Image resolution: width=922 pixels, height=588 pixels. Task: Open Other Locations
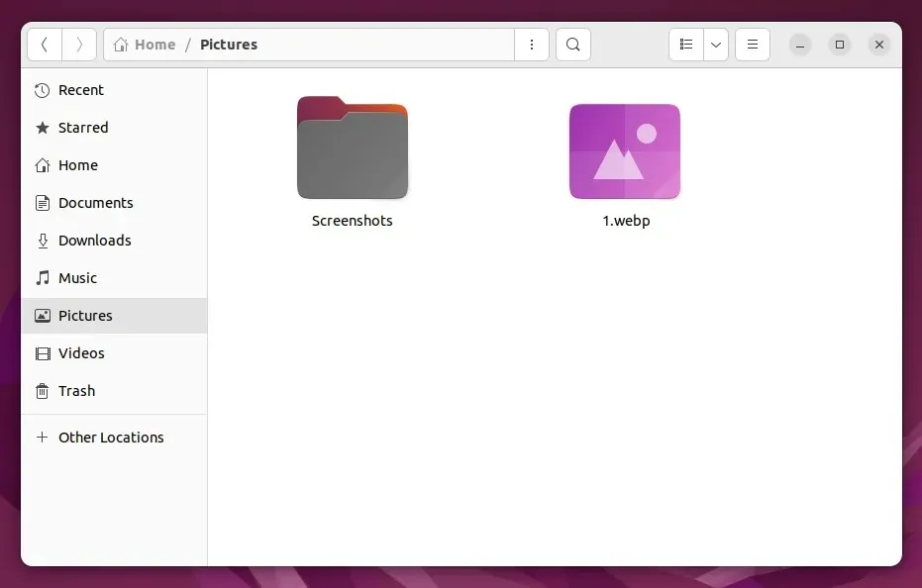(111, 437)
